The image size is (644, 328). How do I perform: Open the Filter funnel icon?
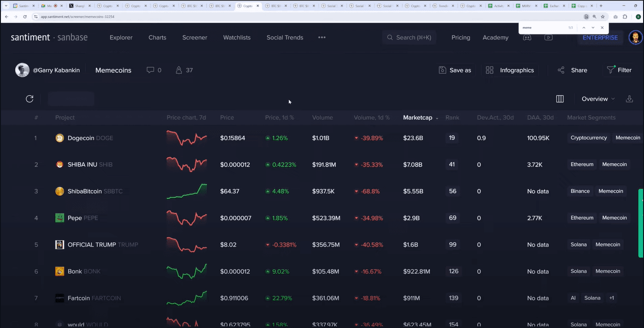pyautogui.click(x=611, y=70)
